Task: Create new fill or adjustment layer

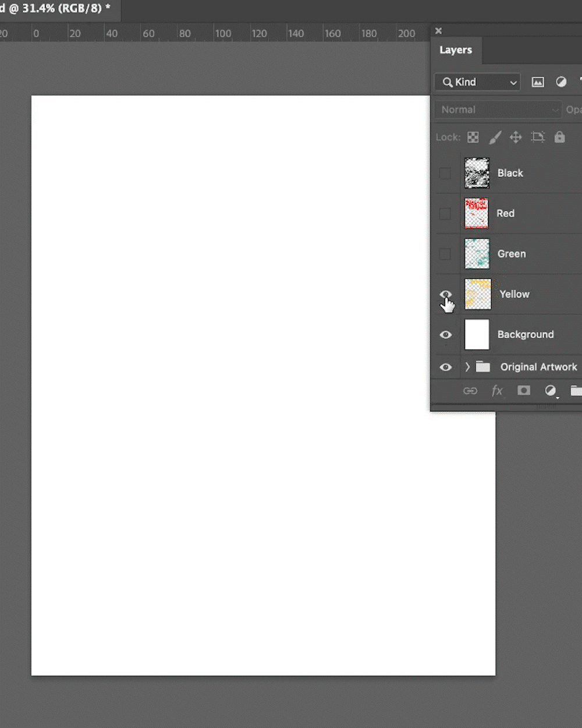Action: coord(551,391)
